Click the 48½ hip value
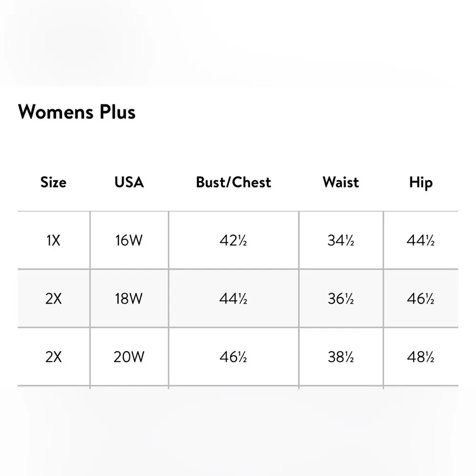Viewport: 476px width, 476px height. (x=421, y=357)
